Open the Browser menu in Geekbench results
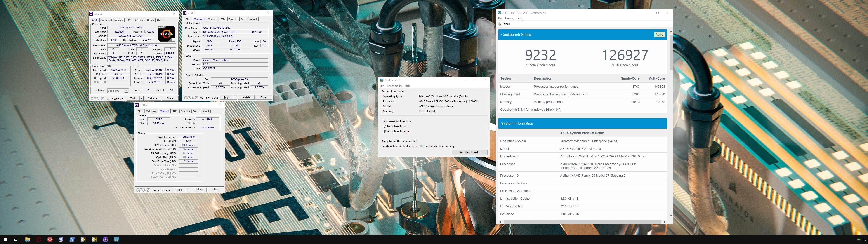This screenshot has width=868, height=244. click(x=509, y=19)
